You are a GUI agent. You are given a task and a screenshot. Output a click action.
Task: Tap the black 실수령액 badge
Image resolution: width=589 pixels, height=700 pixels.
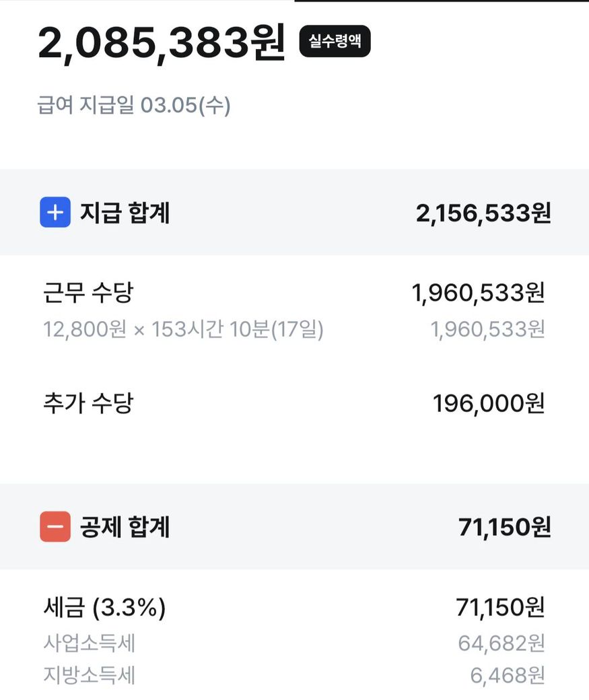[335, 41]
